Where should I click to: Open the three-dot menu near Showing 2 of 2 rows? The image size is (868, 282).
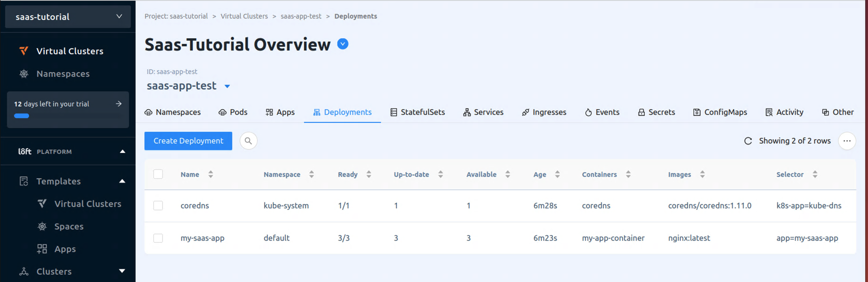[x=847, y=141]
